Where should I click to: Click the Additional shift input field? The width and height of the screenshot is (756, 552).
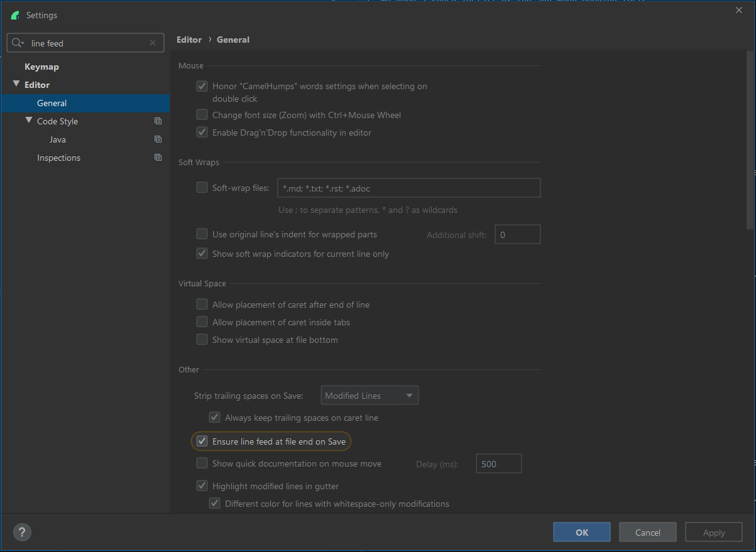click(518, 234)
